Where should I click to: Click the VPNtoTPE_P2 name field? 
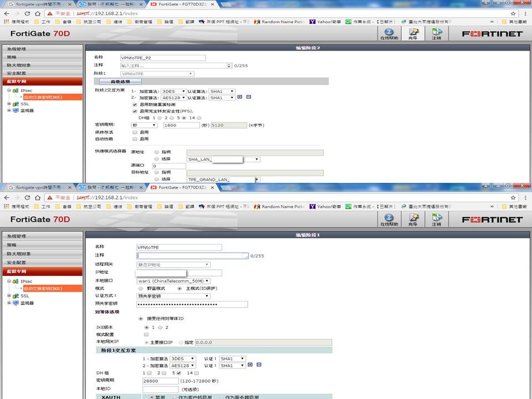[x=163, y=58]
